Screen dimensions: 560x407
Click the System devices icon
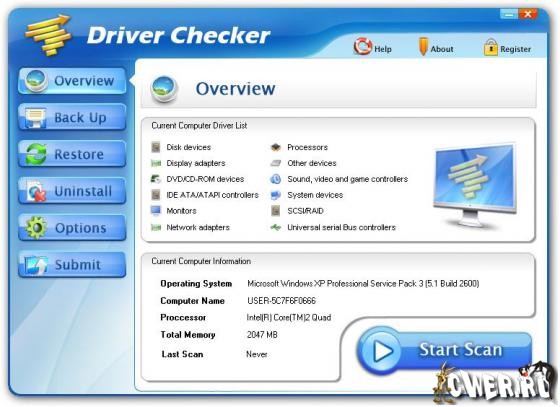276,195
